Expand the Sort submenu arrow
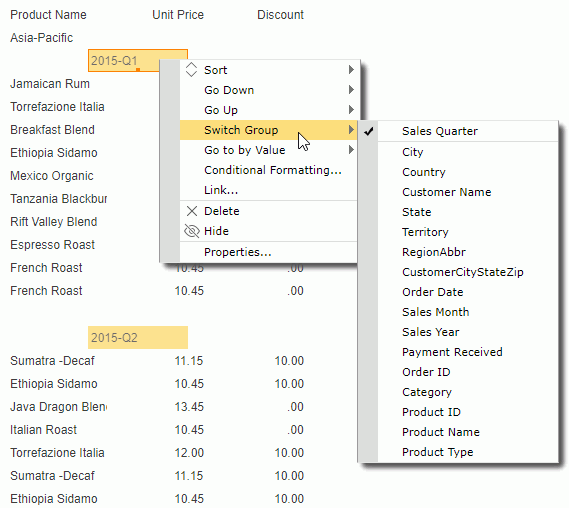This screenshot has height=508, width=569. 351,70
